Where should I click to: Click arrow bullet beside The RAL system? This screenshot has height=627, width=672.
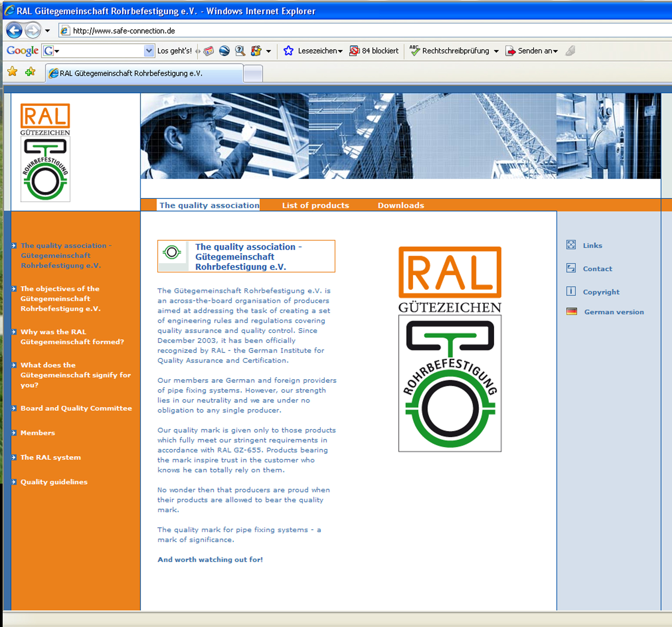[14, 457]
